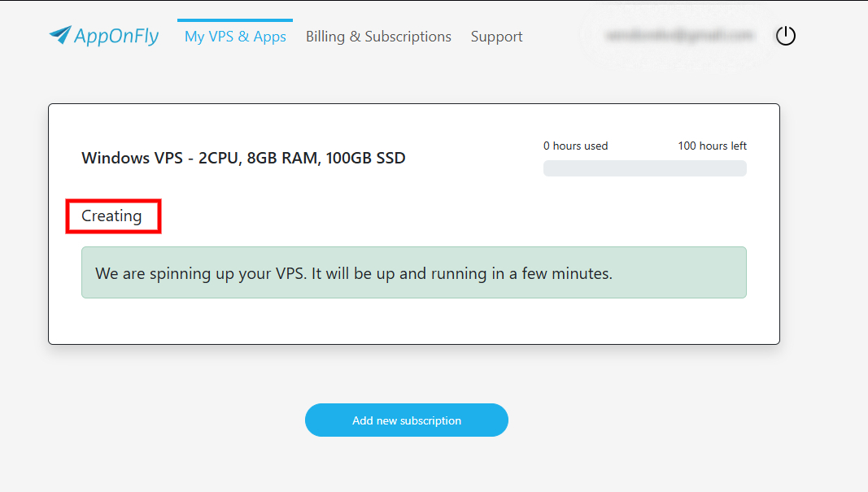Click the AppOnFly paper plane logo icon
Screen dimensions: 868x492
(59, 35)
